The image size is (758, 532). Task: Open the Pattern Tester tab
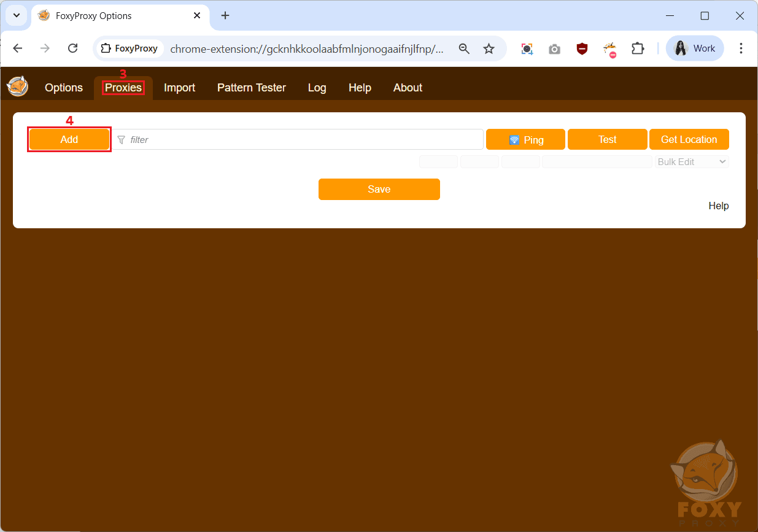(x=251, y=88)
